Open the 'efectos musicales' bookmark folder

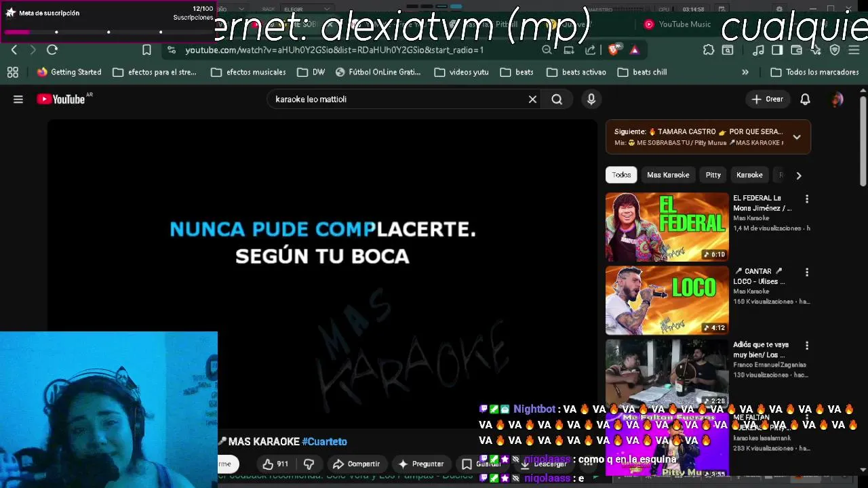[249, 73]
